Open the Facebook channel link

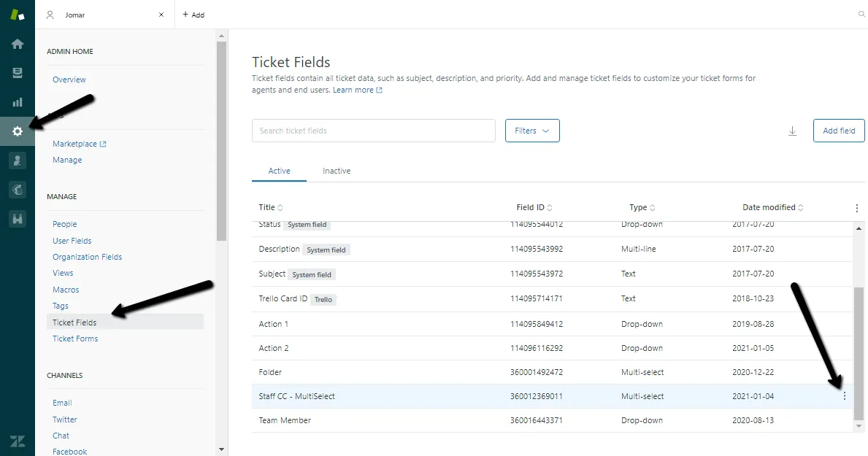pos(70,452)
